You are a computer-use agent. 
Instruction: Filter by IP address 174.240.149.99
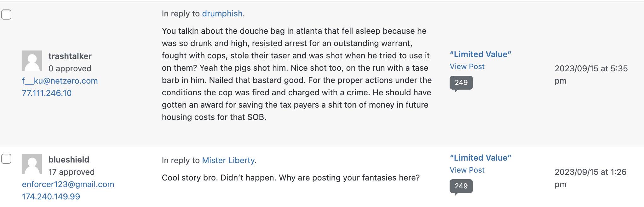point(51,197)
